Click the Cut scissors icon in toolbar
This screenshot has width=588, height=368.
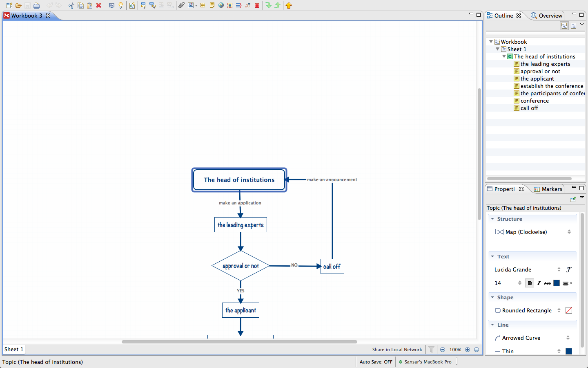[x=71, y=5]
